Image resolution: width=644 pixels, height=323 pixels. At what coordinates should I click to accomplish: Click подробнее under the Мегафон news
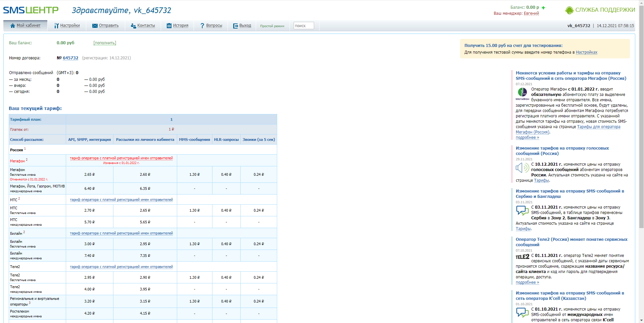coord(527,138)
